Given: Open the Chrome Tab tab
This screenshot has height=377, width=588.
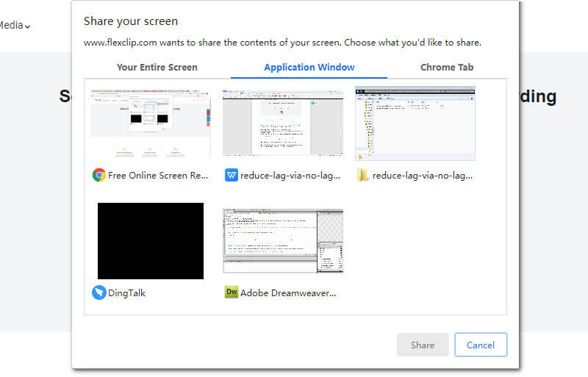Looking at the screenshot, I should (447, 68).
